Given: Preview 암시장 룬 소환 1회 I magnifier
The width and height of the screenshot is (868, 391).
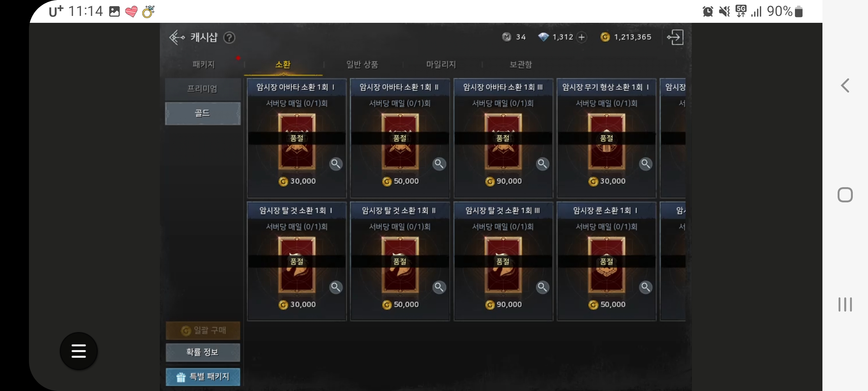Looking at the screenshot, I should (x=646, y=287).
